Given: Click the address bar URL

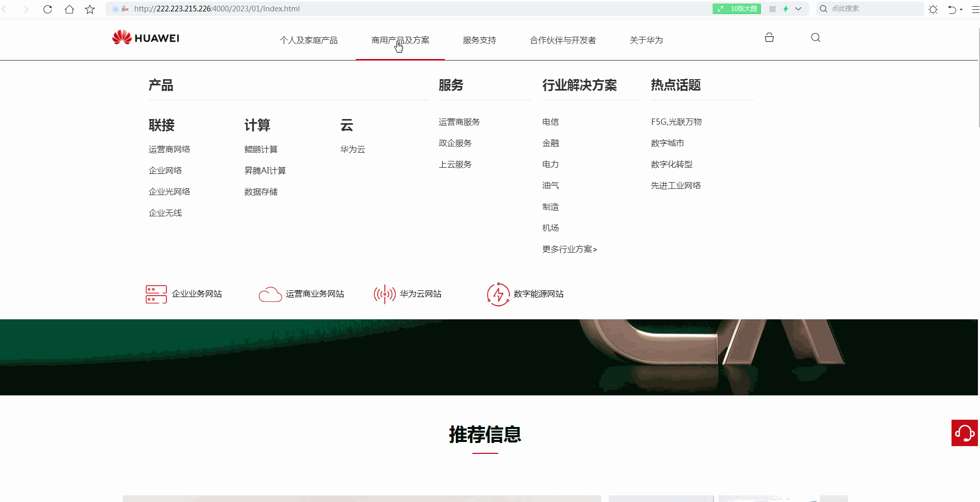Looking at the screenshot, I should [217, 9].
